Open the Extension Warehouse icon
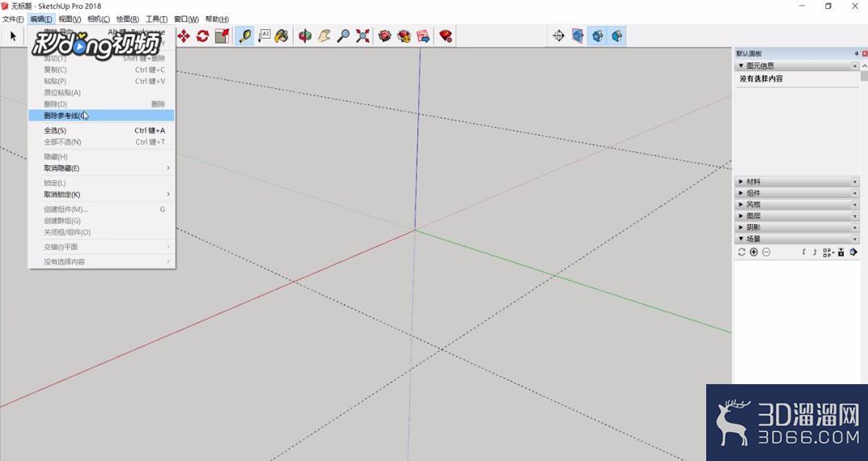 [x=404, y=36]
